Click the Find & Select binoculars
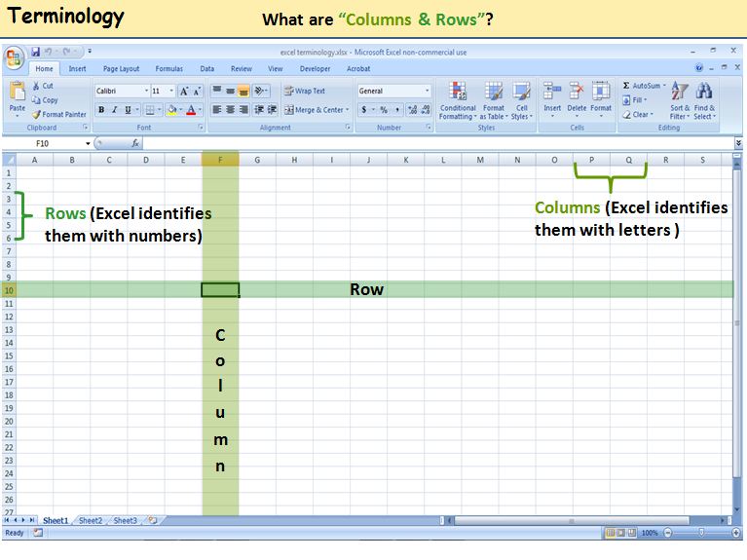Viewport: 747px width, 560px height. (704, 93)
